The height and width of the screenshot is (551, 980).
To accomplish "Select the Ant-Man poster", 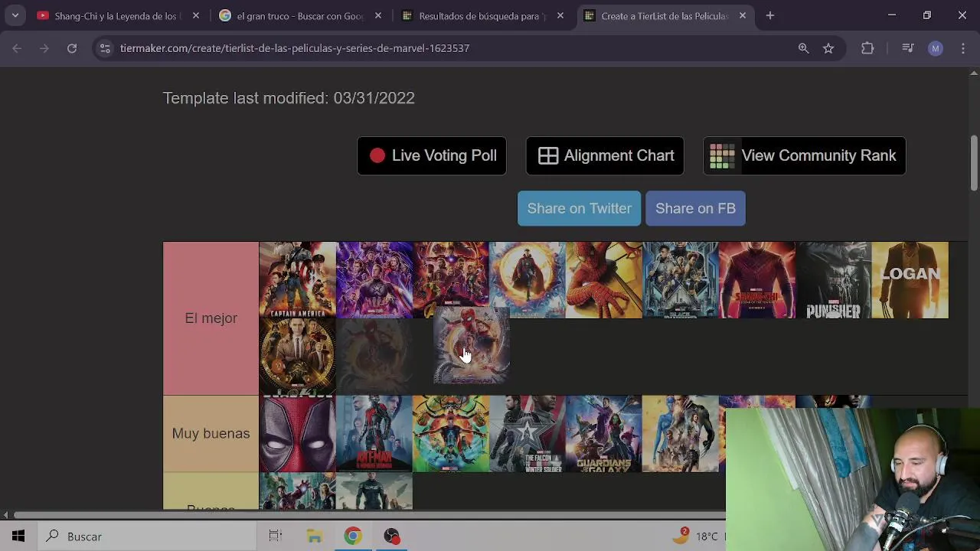I will tap(374, 434).
